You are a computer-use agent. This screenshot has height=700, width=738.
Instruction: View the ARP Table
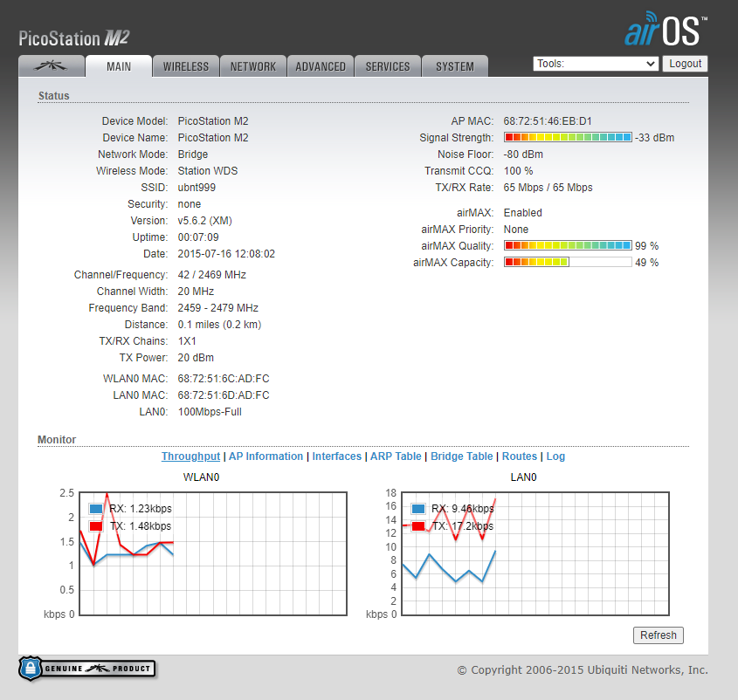(x=396, y=456)
